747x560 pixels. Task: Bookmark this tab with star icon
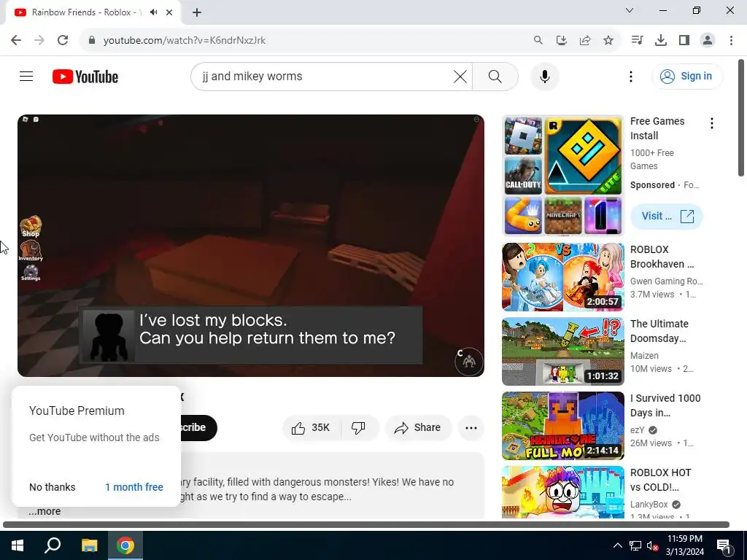[x=608, y=40]
